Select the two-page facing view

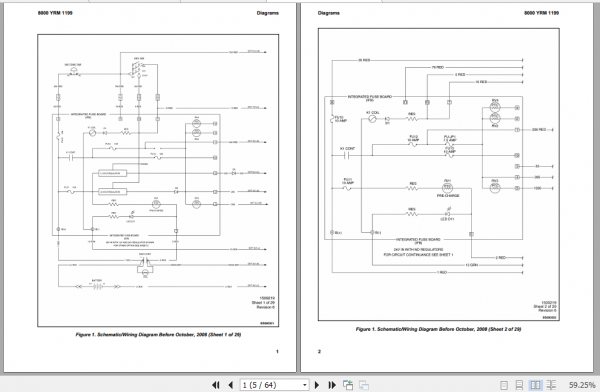(x=535, y=385)
